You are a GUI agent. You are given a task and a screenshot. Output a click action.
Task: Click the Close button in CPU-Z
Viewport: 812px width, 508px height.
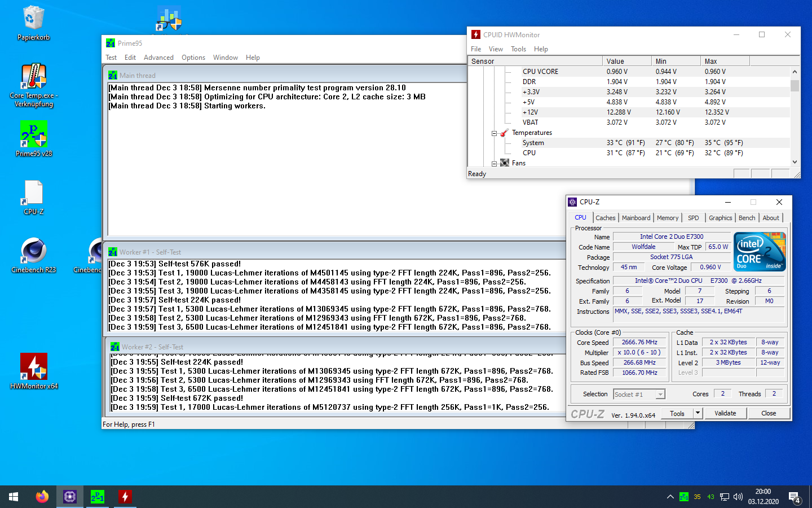click(769, 413)
